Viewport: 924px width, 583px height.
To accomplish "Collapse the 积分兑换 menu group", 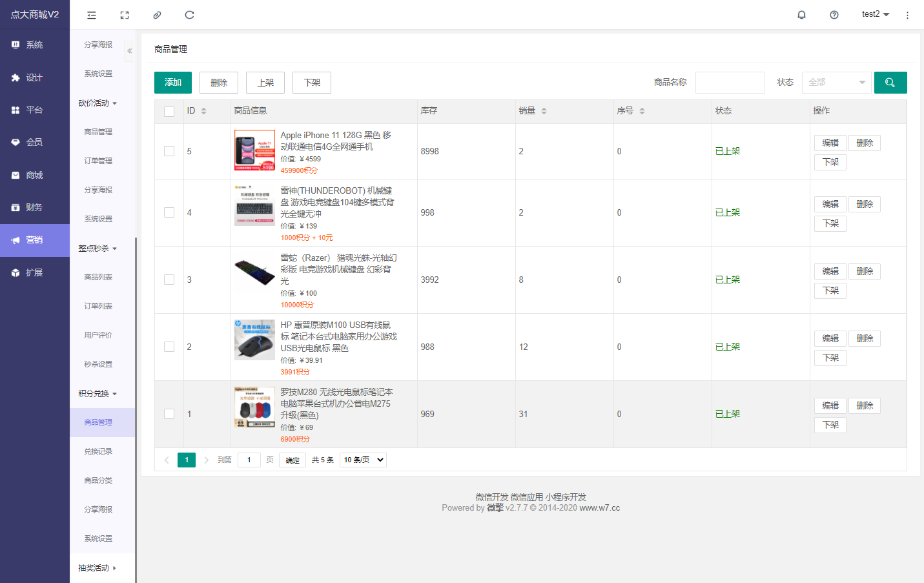I will 98,394.
